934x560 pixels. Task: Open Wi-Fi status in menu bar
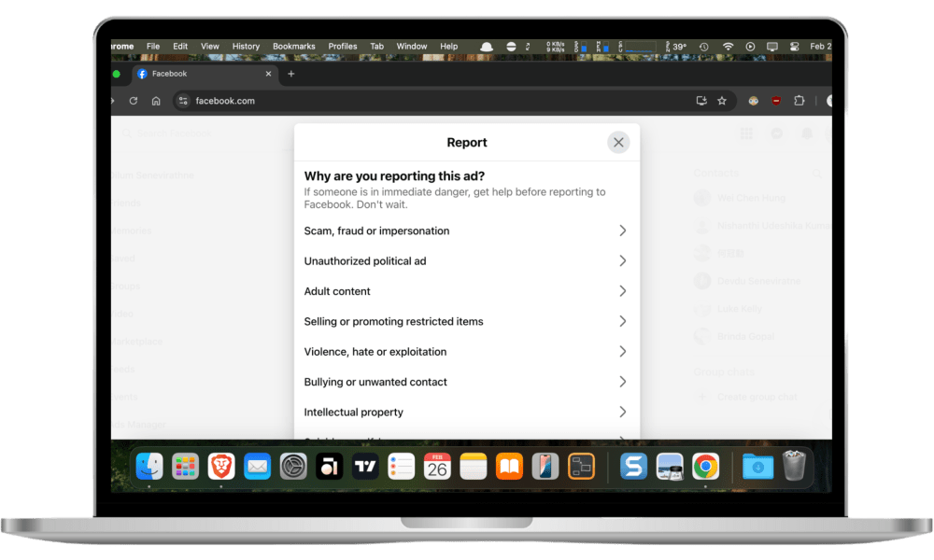pos(728,47)
